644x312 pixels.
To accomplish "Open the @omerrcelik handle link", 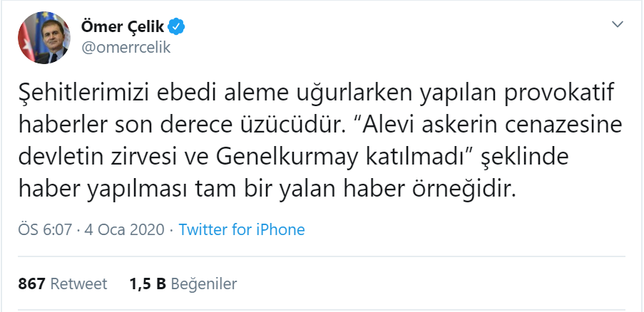I will coord(126,47).
